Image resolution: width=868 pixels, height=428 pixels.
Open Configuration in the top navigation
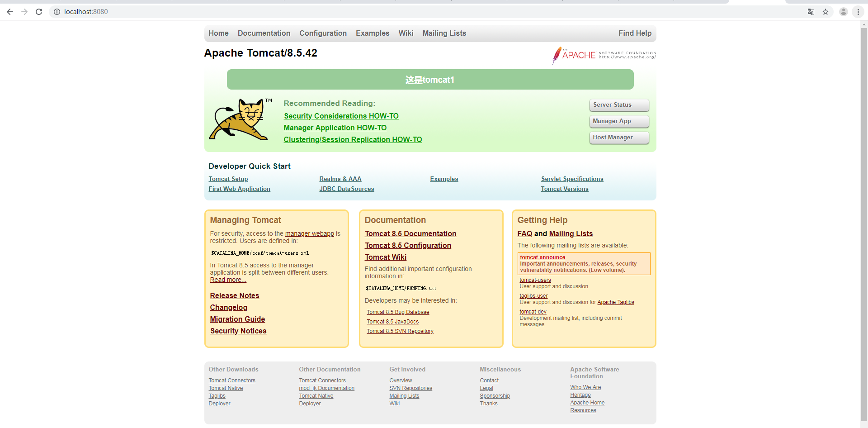[x=323, y=33]
